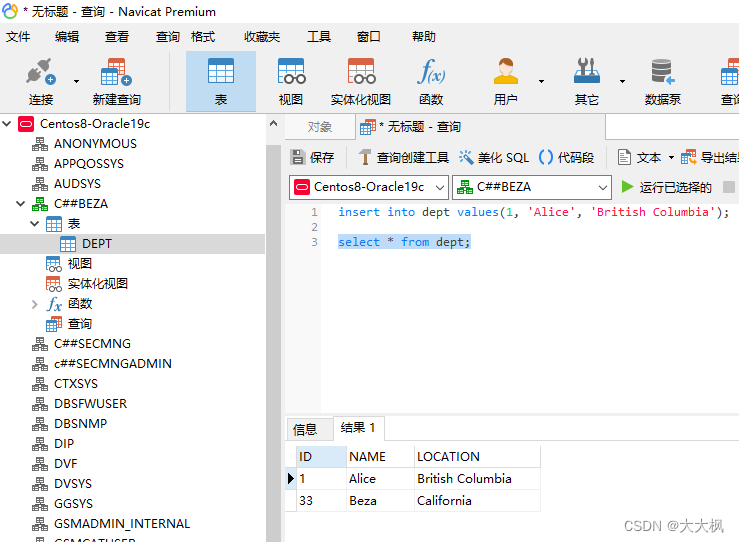This screenshot has width=739, height=542.
Task: Select the C##SECMNG schema
Action: (x=92, y=344)
